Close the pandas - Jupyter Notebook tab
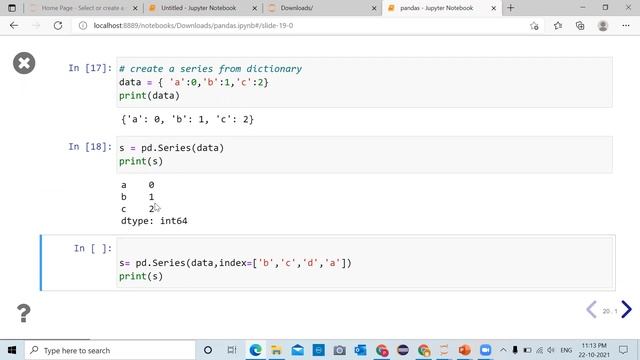The image size is (640, 360). pos(493,8)
